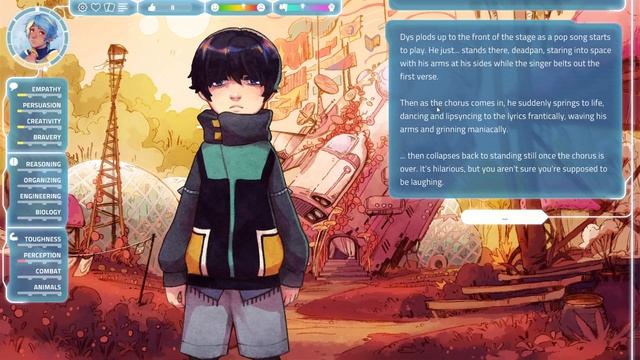This screenshot has width=640, height=360.
Task: Select the Bravery skill
Action: [x=40, y=140]
